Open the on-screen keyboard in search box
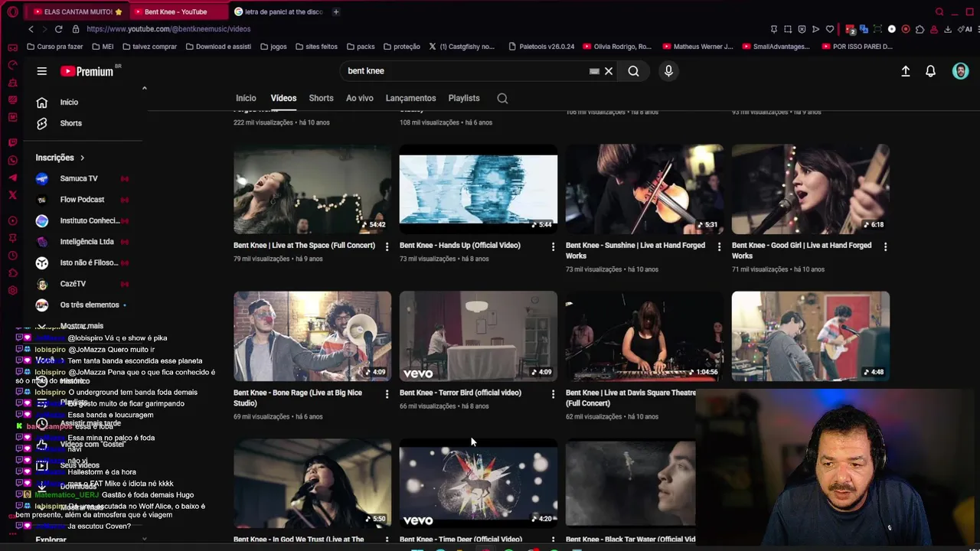This screenshot has height=551, width=980. (594, 71)
